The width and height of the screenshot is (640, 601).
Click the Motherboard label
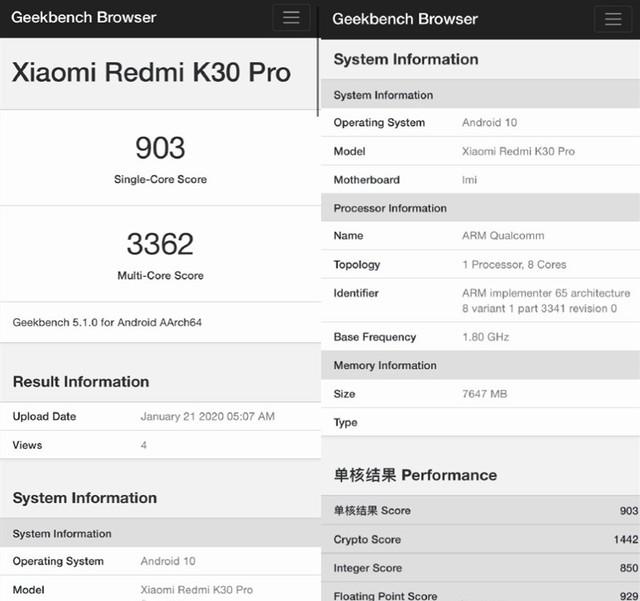click(367, 180)
